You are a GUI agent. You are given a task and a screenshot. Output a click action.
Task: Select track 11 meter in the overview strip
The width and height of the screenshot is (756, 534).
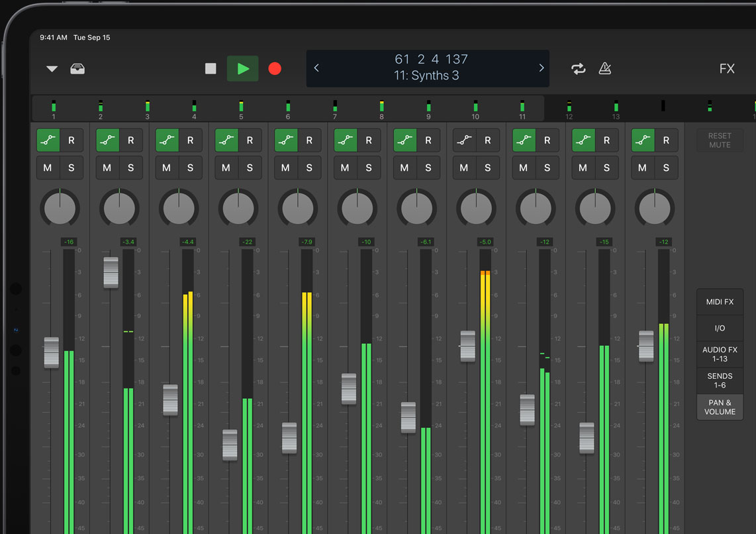click(522, 109)
